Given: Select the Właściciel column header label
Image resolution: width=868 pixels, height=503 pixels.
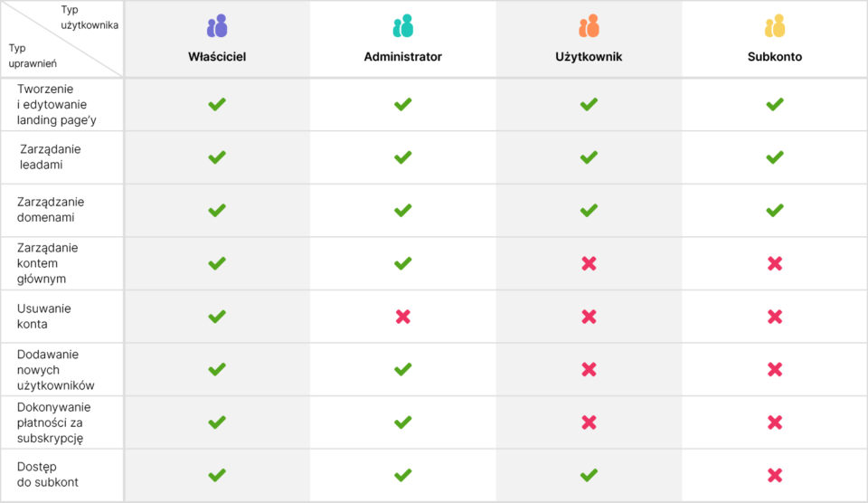Looking at the screenshot, I should [x=217, y=56].
